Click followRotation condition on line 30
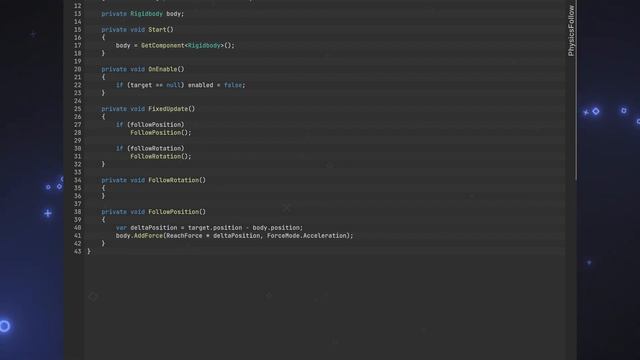The height and width of the screenshot is (360, 640). click(x=156, y=149)
